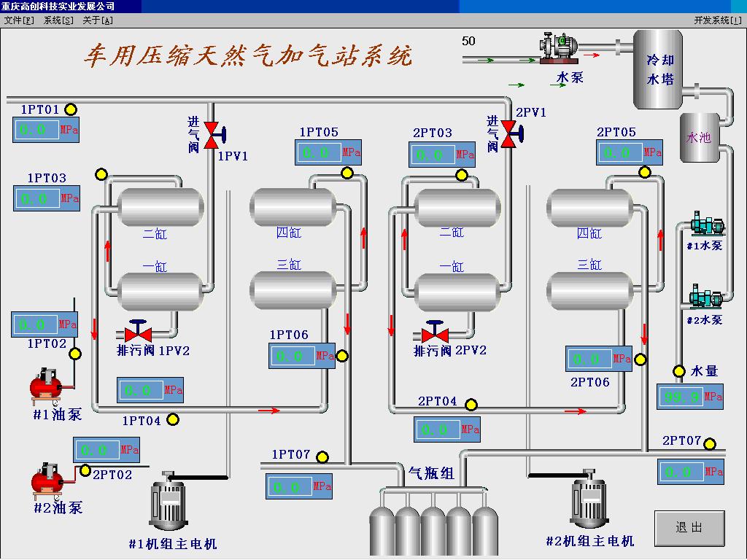This screenshot has width=747, height=560.
Task: Click the 2PT05 yellow sensor indicator
Action: click(x=645, y=172)
